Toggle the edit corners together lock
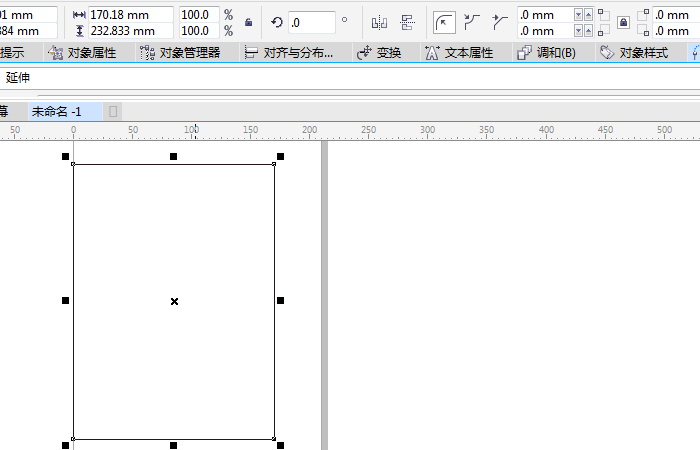Viewport: 700px width, 450px height. [623, 22]
